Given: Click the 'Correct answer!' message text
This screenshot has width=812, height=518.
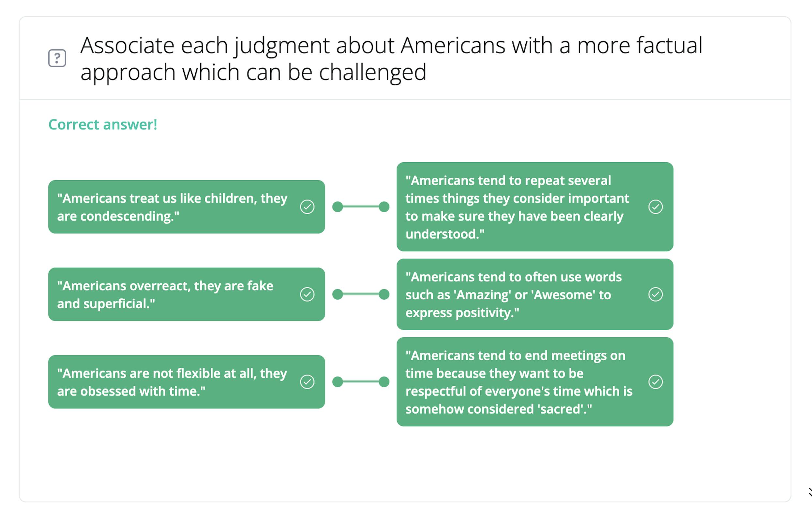Looking at the screenshot, I should [103, 125].
